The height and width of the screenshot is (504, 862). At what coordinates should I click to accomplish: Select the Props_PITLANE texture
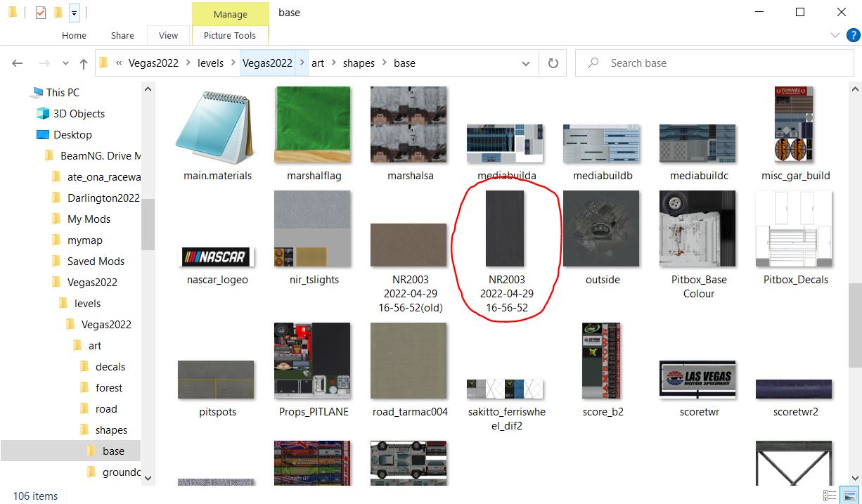coord(314,371)
